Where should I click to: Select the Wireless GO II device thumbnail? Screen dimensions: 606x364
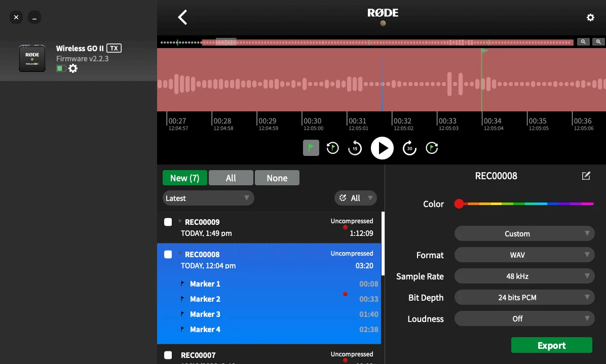click(32, 58)
